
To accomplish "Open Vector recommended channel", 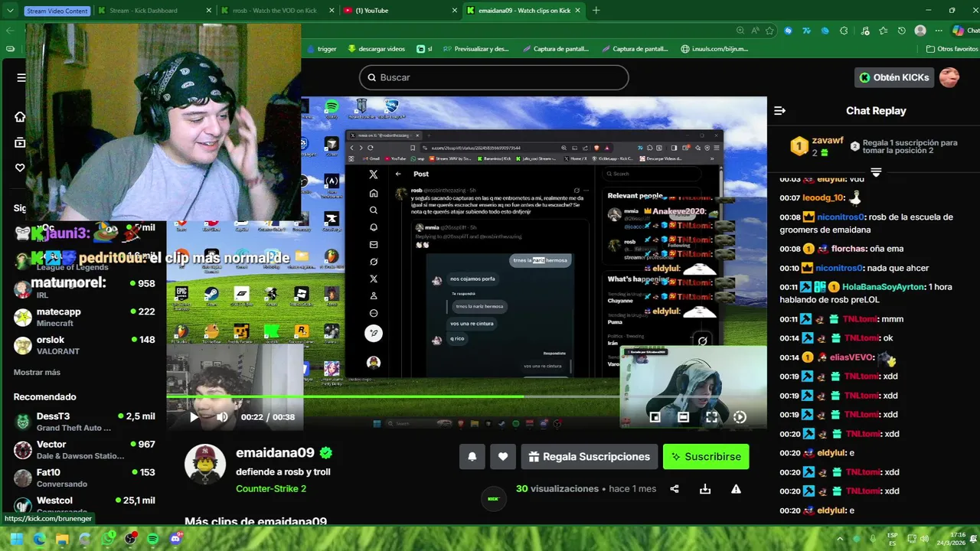I will [84, 450].
